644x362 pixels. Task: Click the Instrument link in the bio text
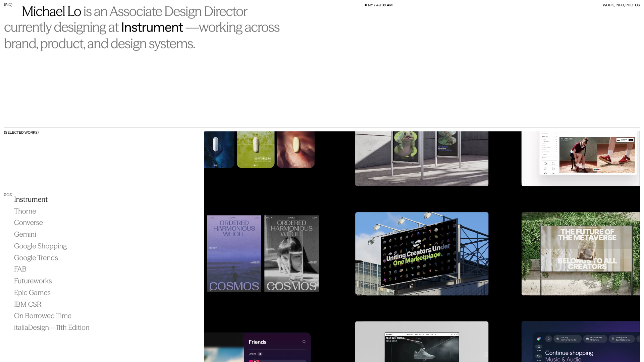click(x=153, y=27)
